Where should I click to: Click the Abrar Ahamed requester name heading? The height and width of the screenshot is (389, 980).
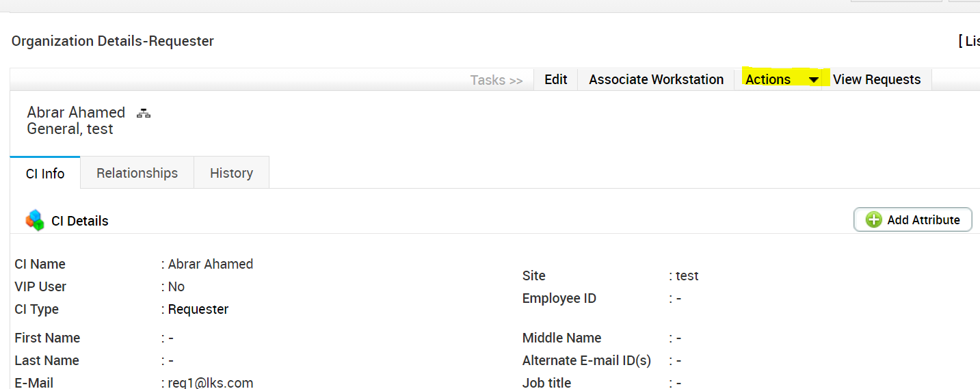click(76, 113)
